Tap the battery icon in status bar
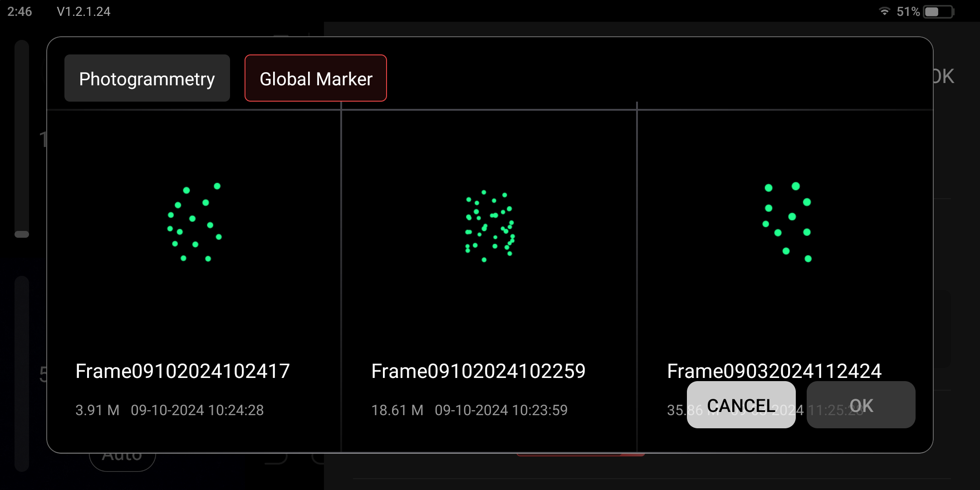 [x=939, y=12]
